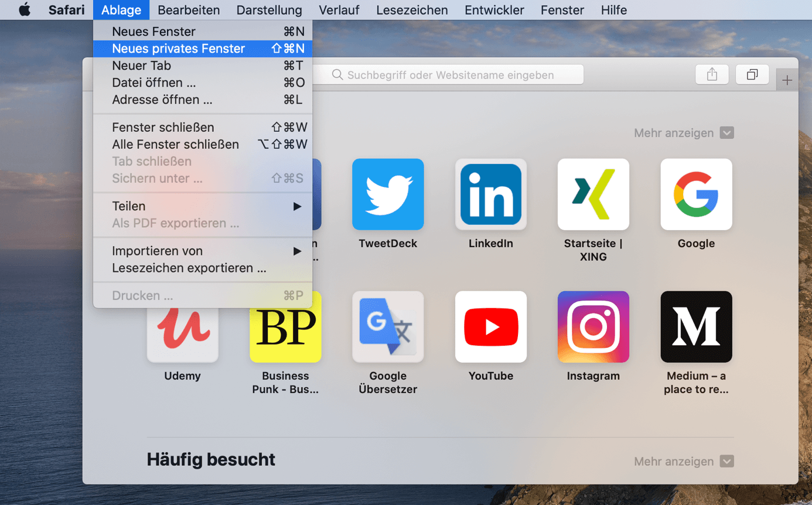Open the Google favorite
This screenshot has height=505, width=812.
pyautogui.click(x=697, y=194)
